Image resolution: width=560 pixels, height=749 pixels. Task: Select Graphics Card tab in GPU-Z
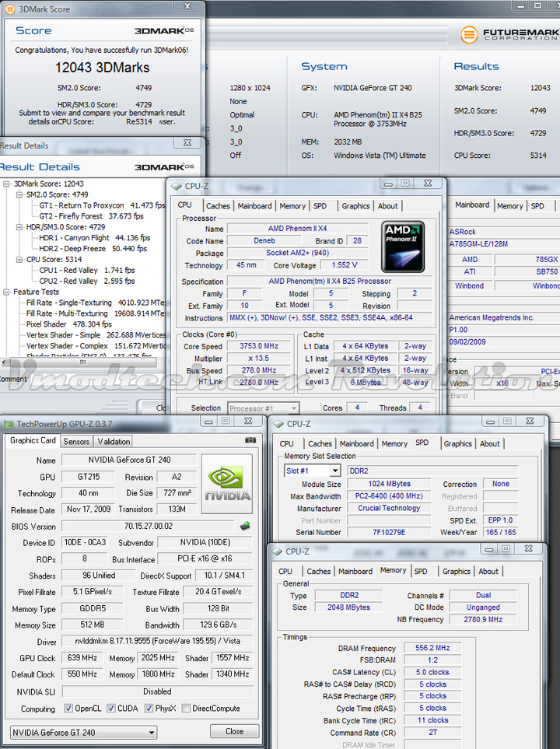click(x=33, y=440)
